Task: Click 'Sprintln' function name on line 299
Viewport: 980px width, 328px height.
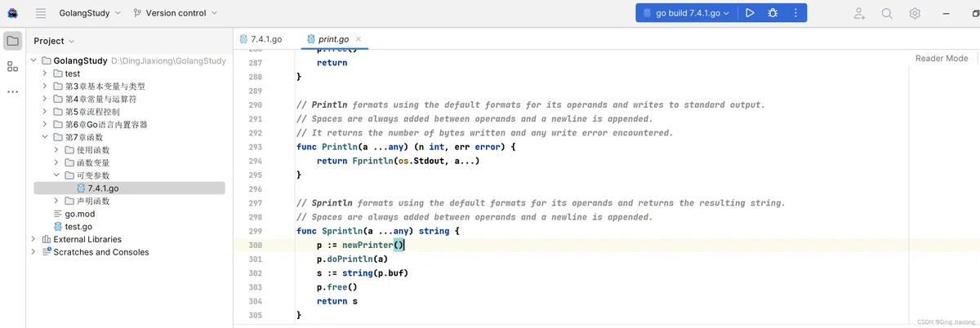Action: point(342,231)
